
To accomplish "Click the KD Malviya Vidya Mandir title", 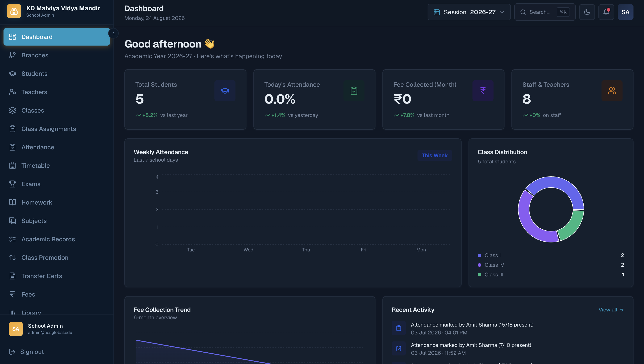I will (x=63, y=8).
